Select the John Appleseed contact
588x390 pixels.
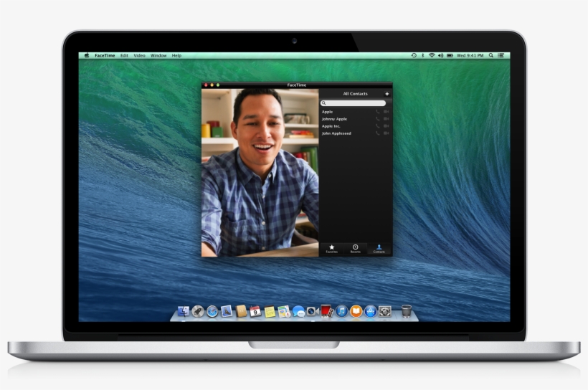click(336, 133)
